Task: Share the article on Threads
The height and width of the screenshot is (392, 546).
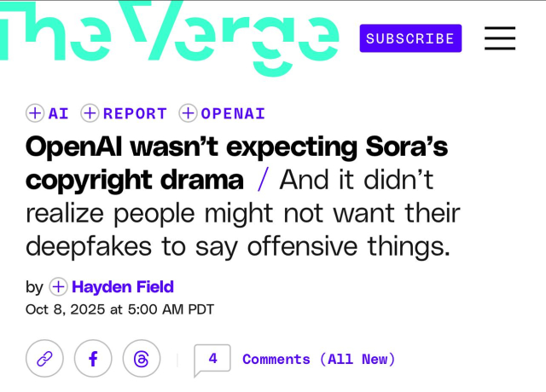Action: pos(142,359)
